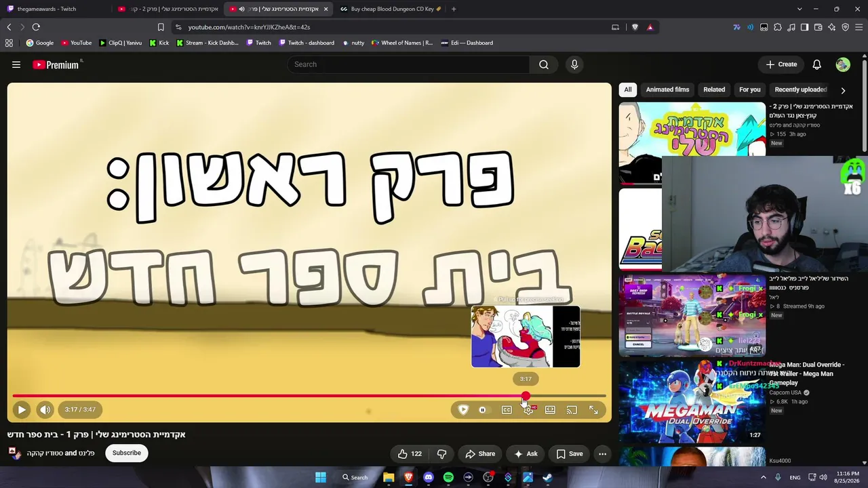Image resolution: width=868 pixels, height=488 pixels.
Task: Start a voice search with the microphone
Action: (x=574, y=64)
